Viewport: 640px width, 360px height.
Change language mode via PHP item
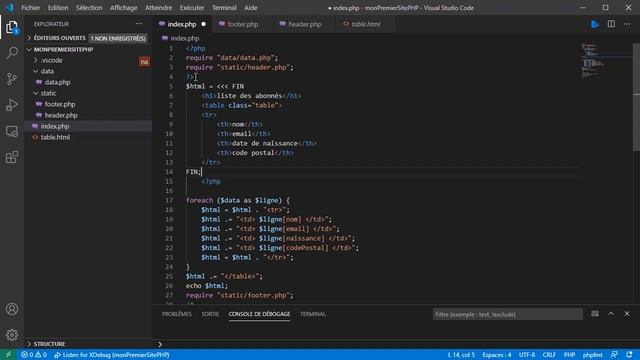569,355
